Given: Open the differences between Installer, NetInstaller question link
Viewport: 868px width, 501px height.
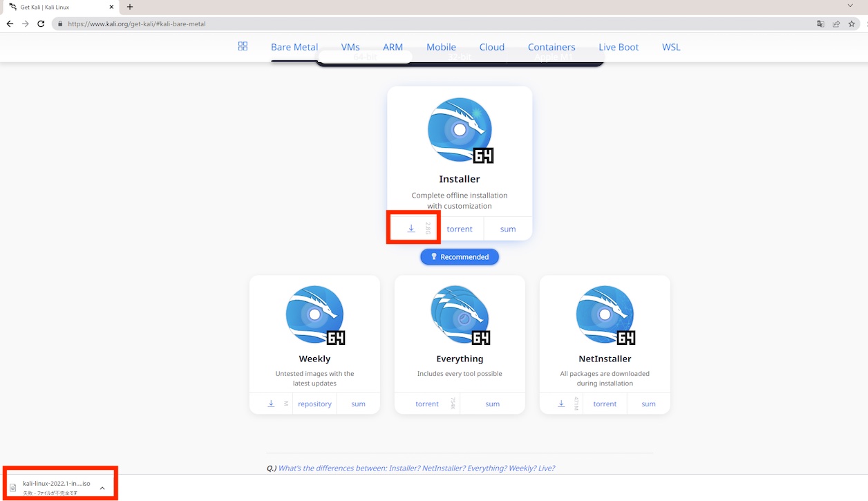Looking at the screenshot, I should click(416, 468).
